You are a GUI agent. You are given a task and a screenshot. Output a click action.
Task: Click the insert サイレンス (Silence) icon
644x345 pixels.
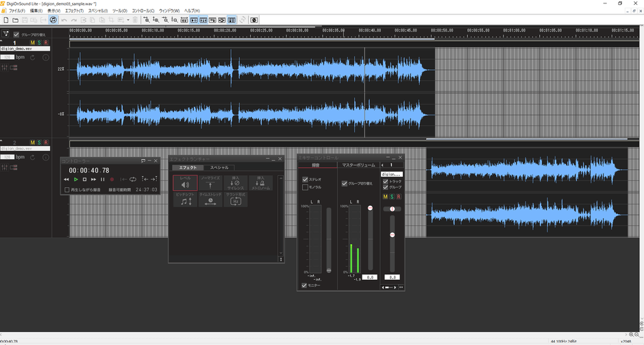tap(235, 182)
